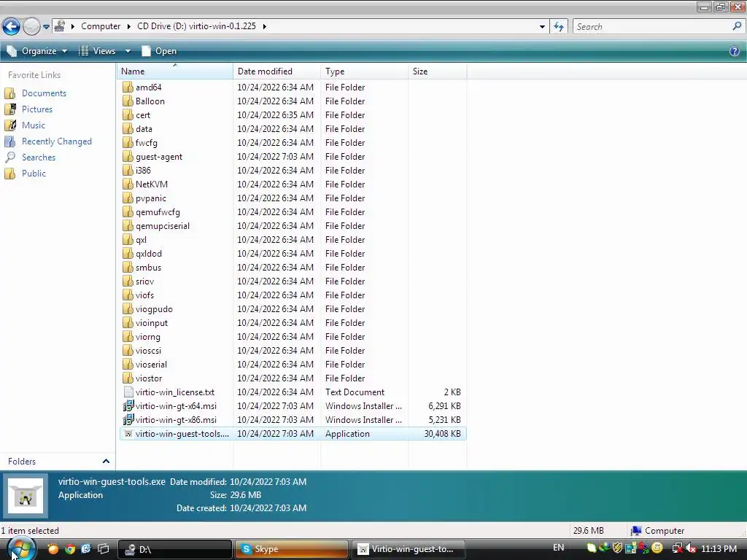The width and height of the screenshot is (747, 560).
Task: Click the search magnifier icon
Action: coord(737,27)
